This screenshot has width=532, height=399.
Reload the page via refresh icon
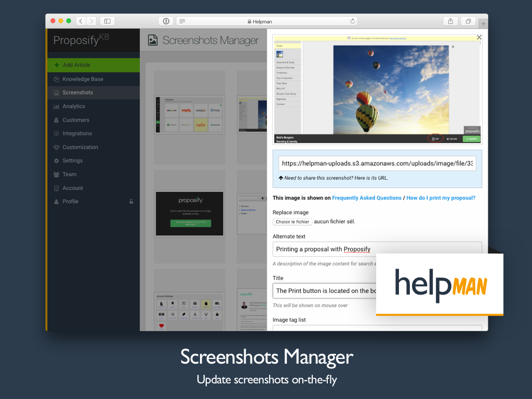[x=353, y=21]
